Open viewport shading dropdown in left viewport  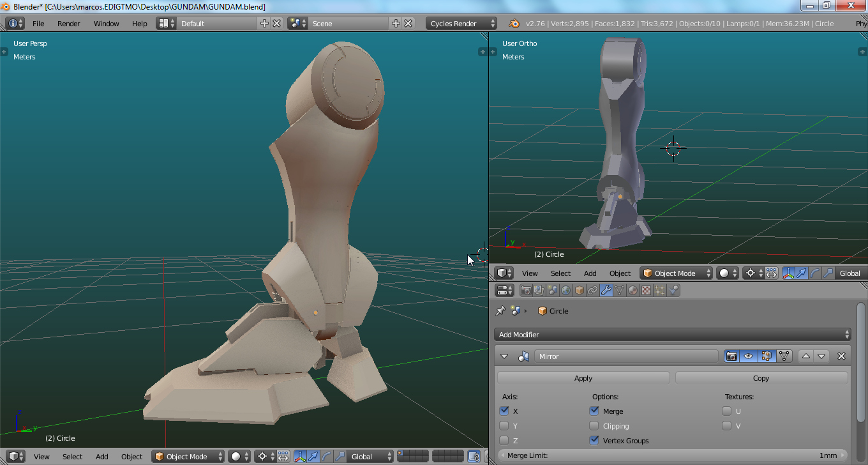click(x=239, y=457)
